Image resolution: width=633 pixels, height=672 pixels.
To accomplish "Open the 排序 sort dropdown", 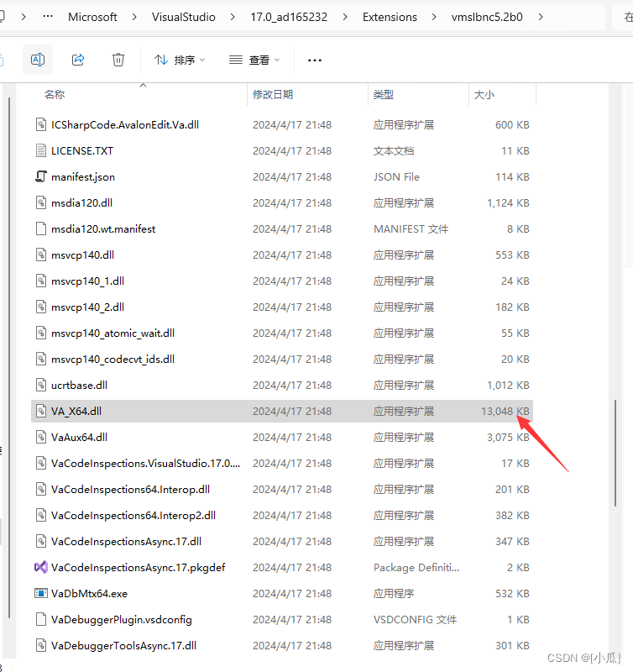I will coord(180,60).
